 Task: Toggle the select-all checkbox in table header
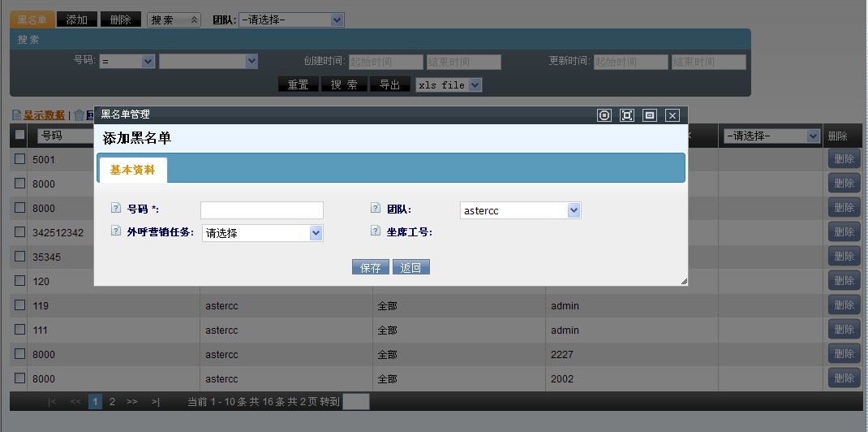[x=20, y=135]
